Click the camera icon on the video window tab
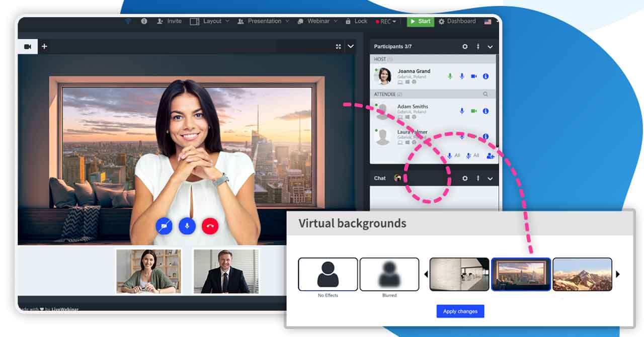644x337 pixels. (x=29, y=46)
